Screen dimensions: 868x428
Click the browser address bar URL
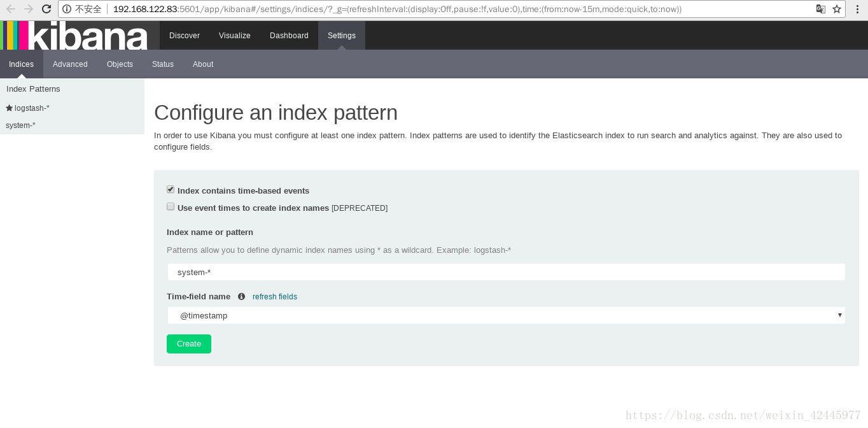[397, 9]
